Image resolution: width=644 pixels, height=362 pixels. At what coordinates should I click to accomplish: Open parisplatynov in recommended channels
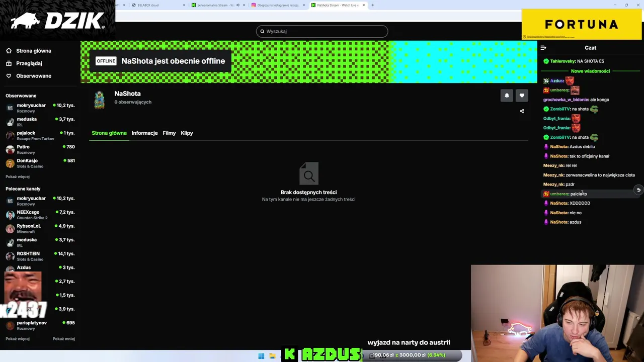[x=40, y=325]
